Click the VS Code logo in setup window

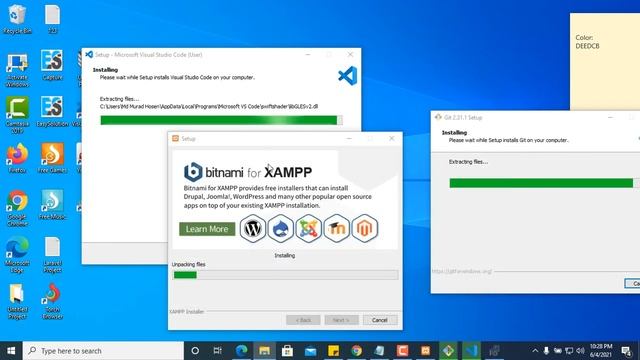tap(348, 76)
